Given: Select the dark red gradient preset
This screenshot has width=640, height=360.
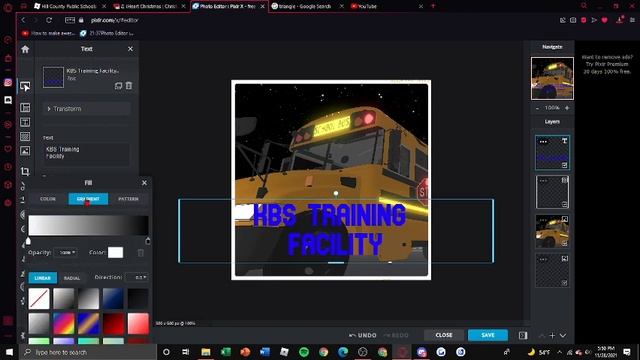Looking at the screenshot, I should click(113, 324).
